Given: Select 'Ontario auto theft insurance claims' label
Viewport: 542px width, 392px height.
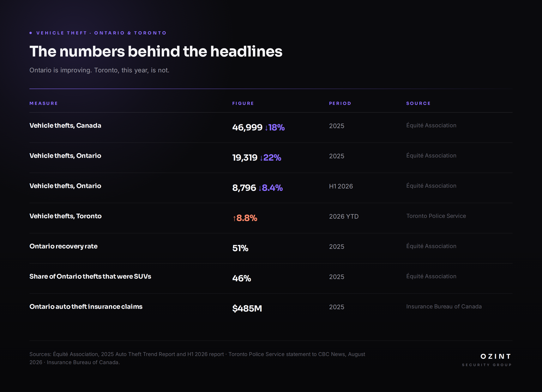Looking at the screenshot, I should [x=86, y=306].
